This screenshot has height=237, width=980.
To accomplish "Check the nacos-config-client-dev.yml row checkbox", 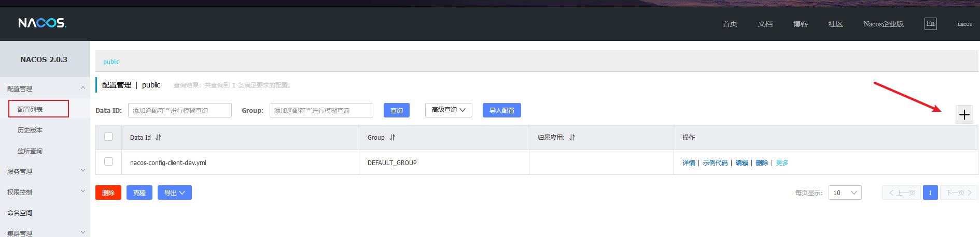I will (108, 162).
